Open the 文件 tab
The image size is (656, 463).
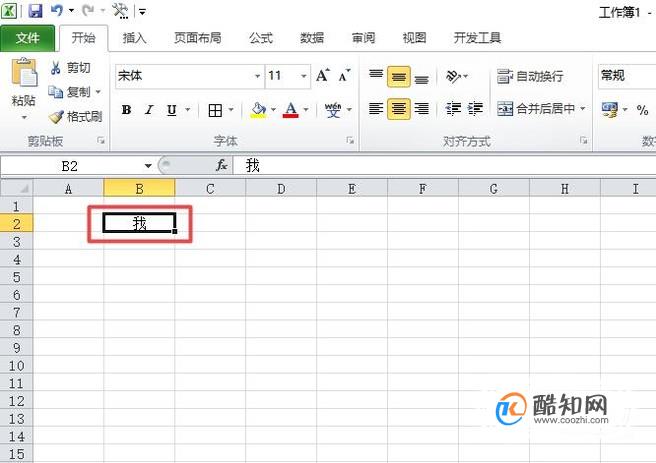point(28,38)
